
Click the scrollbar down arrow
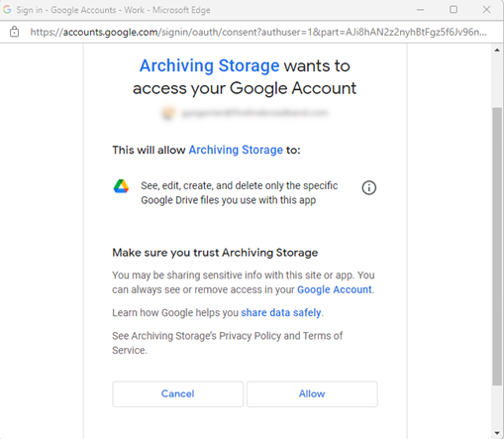pos(497,433)
